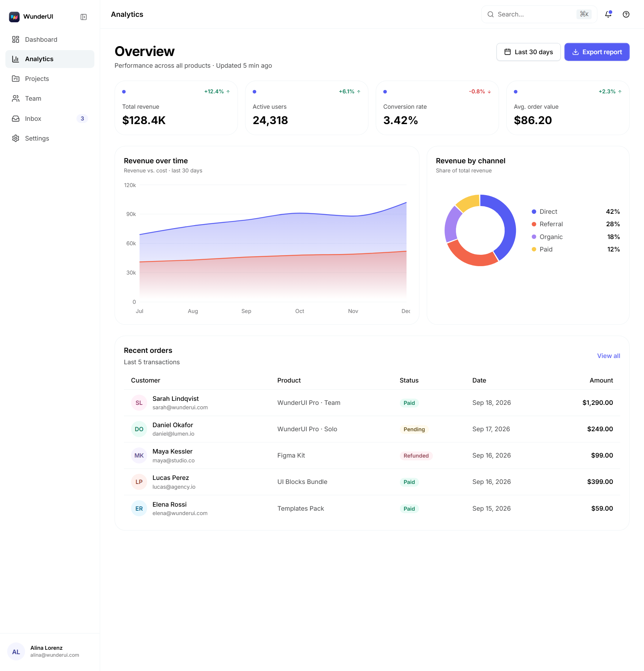This screenshot has height=671, width=644.
Task: Click the Analytics bar chart icon
Action: tap(15, 59)
